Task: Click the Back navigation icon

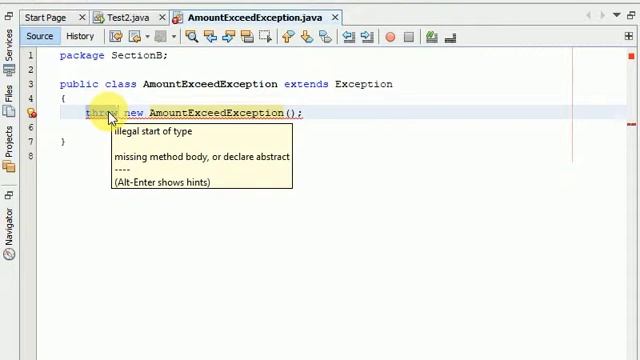Action: tap(134, 37)
